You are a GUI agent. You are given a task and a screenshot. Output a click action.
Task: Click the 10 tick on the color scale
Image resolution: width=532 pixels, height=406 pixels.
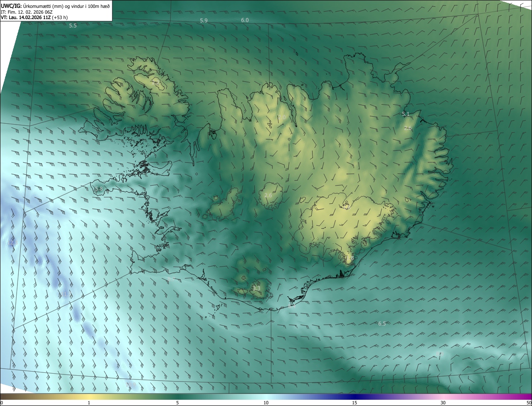click(266, 403)
